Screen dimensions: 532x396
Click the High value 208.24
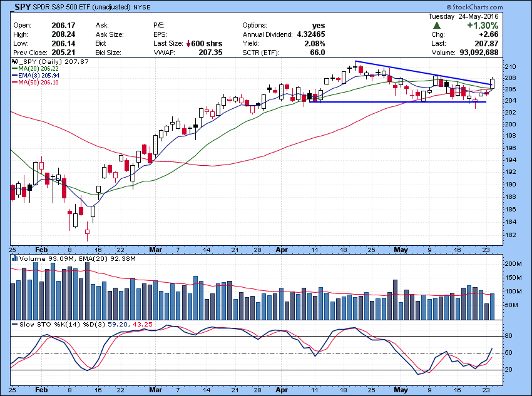[63, 34]
